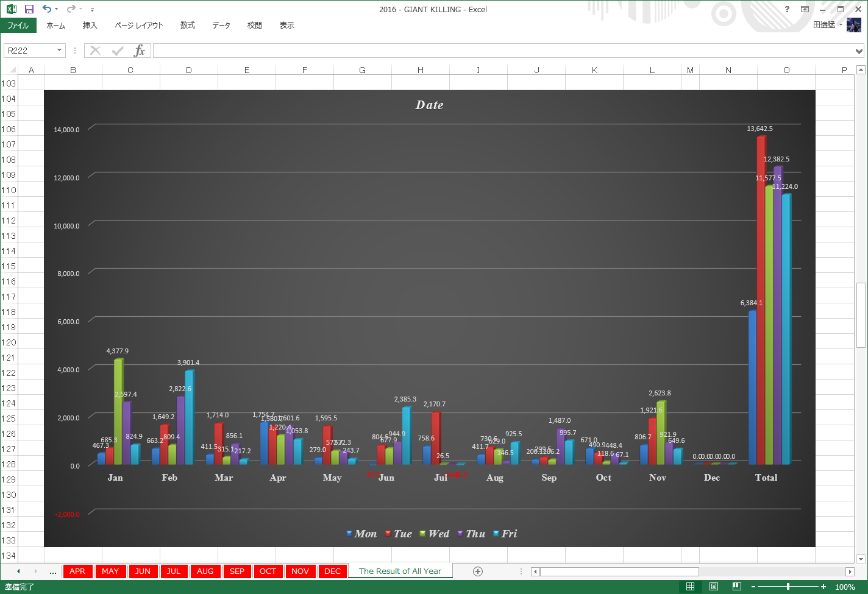
Task: Click the Undo arrow icon
Action: coord(47,9)
